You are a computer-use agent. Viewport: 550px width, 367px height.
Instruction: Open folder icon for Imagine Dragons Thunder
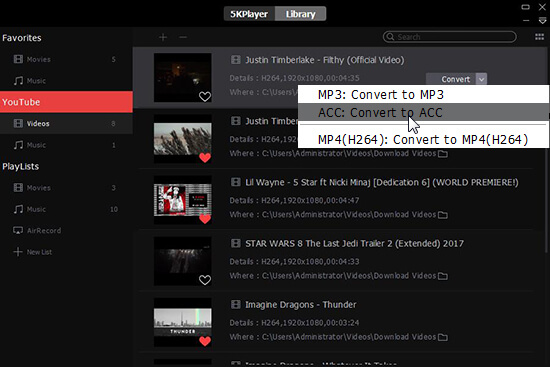[443, 337]
